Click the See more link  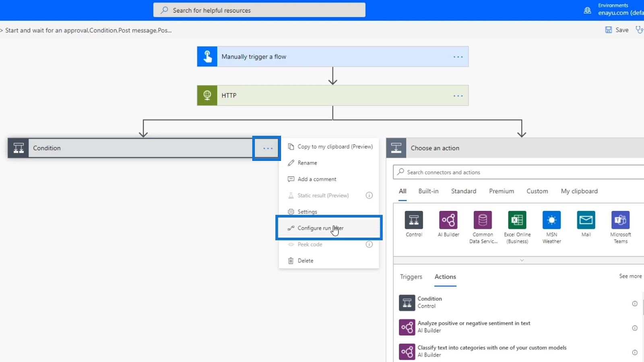coord(630,276)
